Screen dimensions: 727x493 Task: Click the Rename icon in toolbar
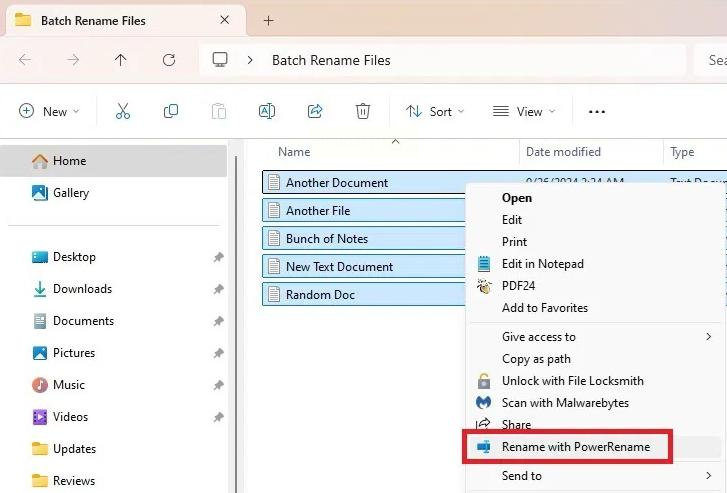[x=267, y=111]
